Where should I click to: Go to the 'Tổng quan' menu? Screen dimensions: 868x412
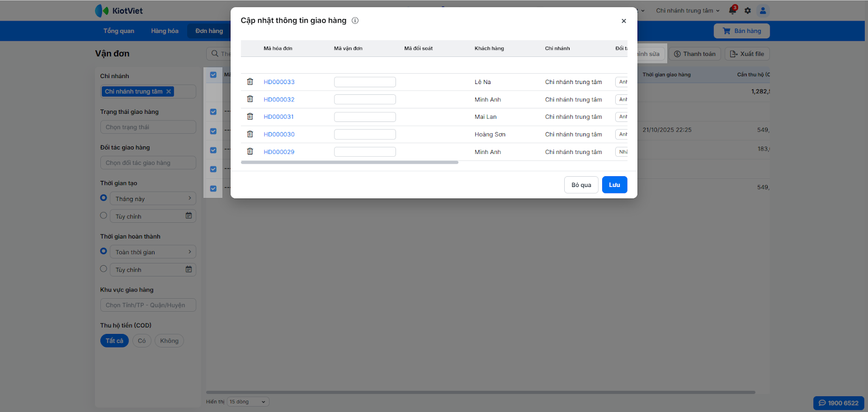coord(119,31)
